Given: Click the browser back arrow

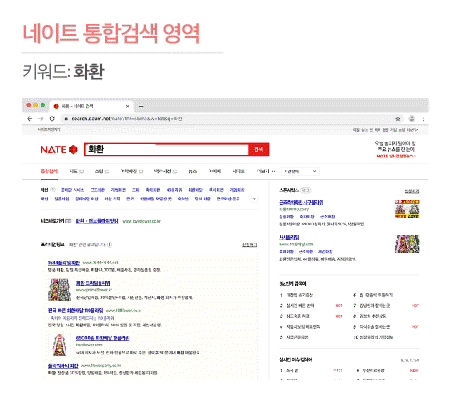Looking at the screenshot, I should coord(30,119).
